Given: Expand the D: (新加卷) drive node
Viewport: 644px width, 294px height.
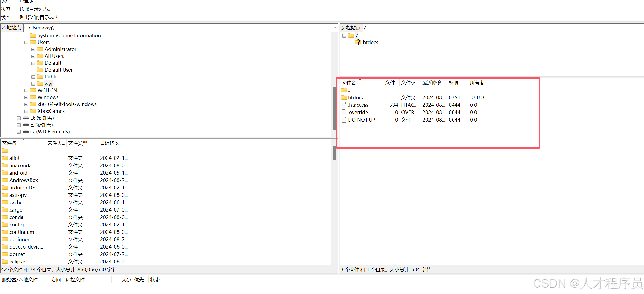Looking at the screenshot, I should click(x=19, y=118).
